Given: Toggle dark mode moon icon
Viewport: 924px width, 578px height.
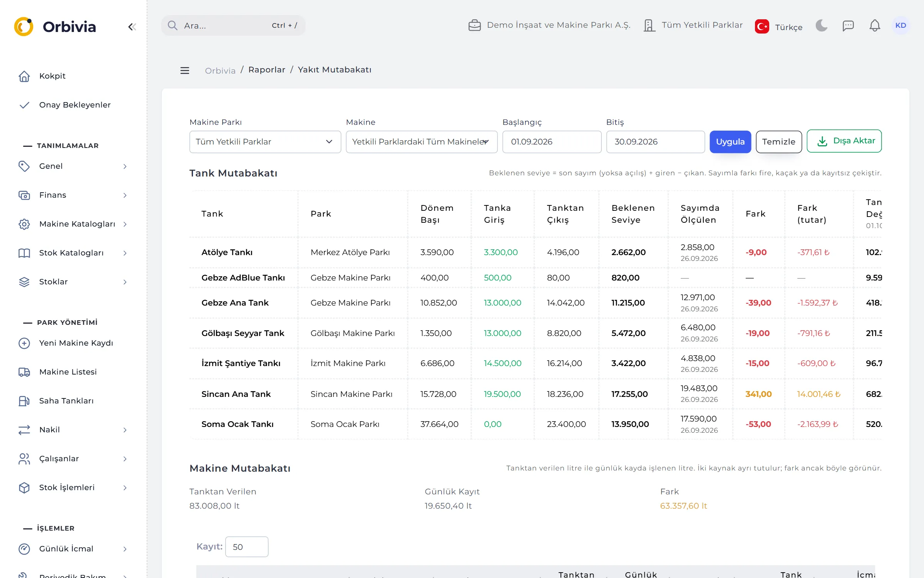Looking at the screenshot, I should click(x=821, y=25).
